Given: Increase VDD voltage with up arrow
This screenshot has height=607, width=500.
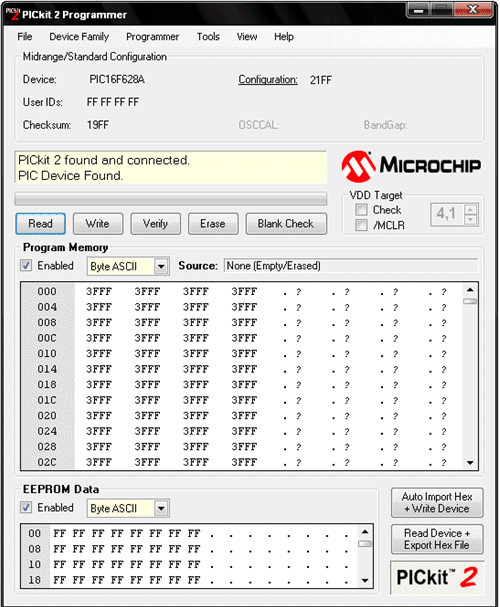Looking at the screenshot, I should [x=470, y=210].
